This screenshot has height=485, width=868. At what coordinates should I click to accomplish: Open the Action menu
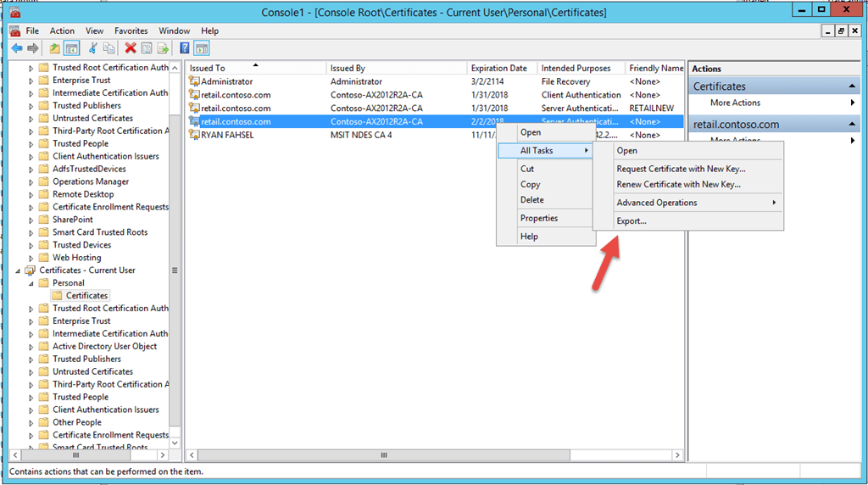click(62, 31)
